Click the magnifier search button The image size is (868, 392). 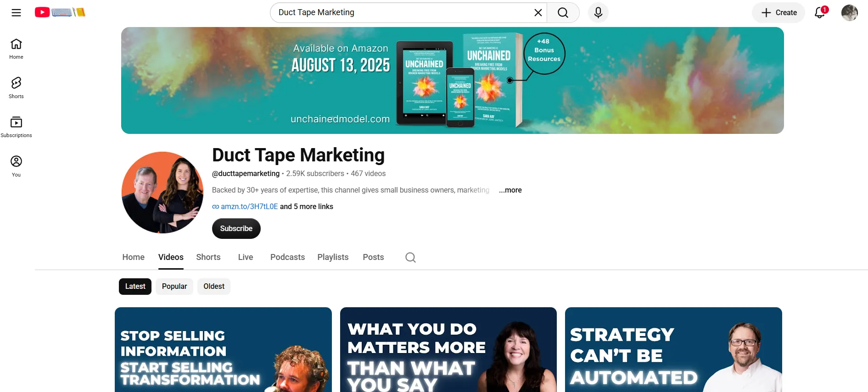pyautogui.click(x=563, y=12)
